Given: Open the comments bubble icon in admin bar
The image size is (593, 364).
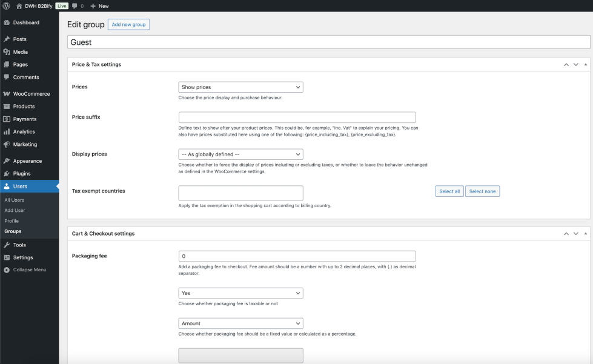Looking at the screenshot, I should point(75,5).
